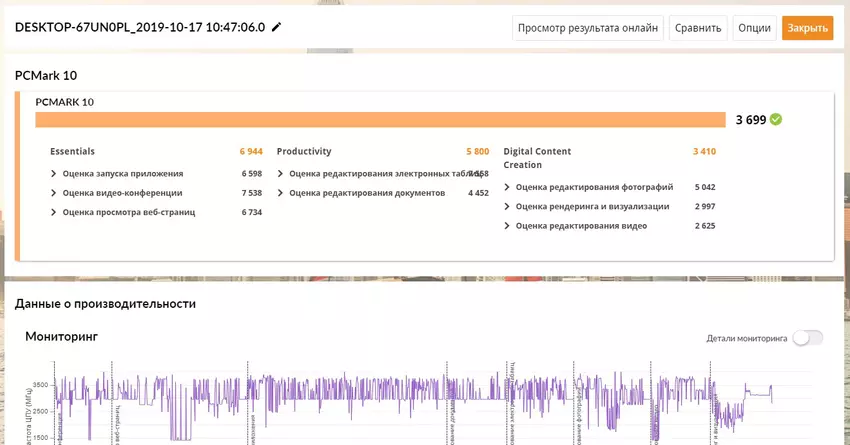Click the Essentials score 6 944
Image resolution: width=850 pixels, height=445 pixels.
click(x=251, y=152)
